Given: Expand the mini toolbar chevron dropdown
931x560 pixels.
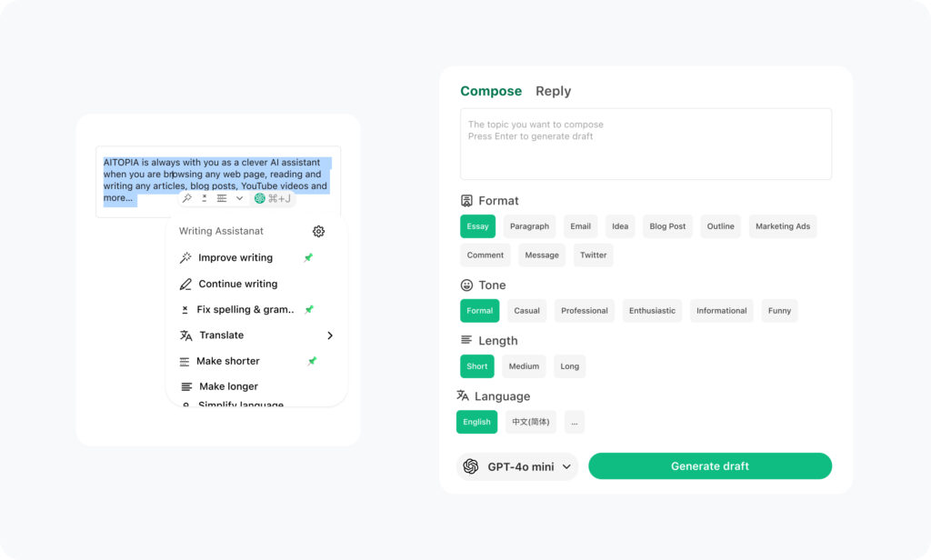Looking at the screenshot, I should 239,198.
